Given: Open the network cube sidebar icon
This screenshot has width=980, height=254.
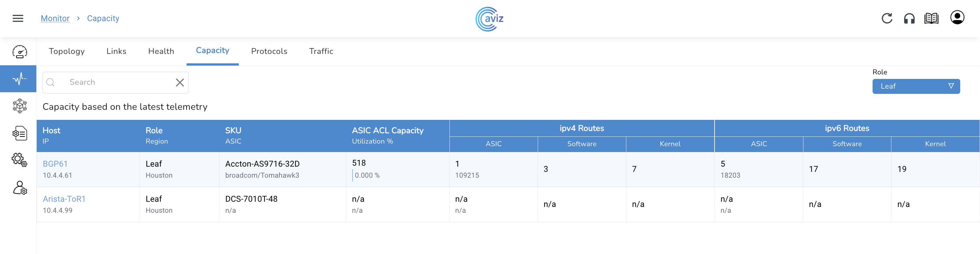Looking at the screenshot, I should (19, 106).
